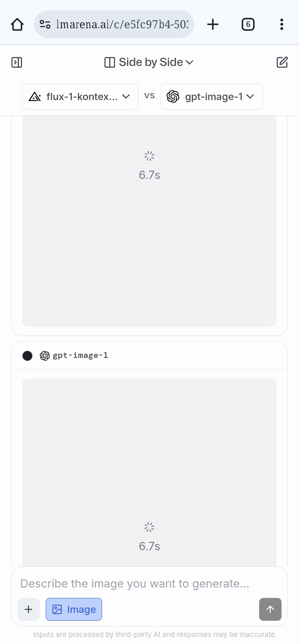Screen dimensions: 299x644
Task: Click the Home button in the browser
Action: tap(17, 24)
